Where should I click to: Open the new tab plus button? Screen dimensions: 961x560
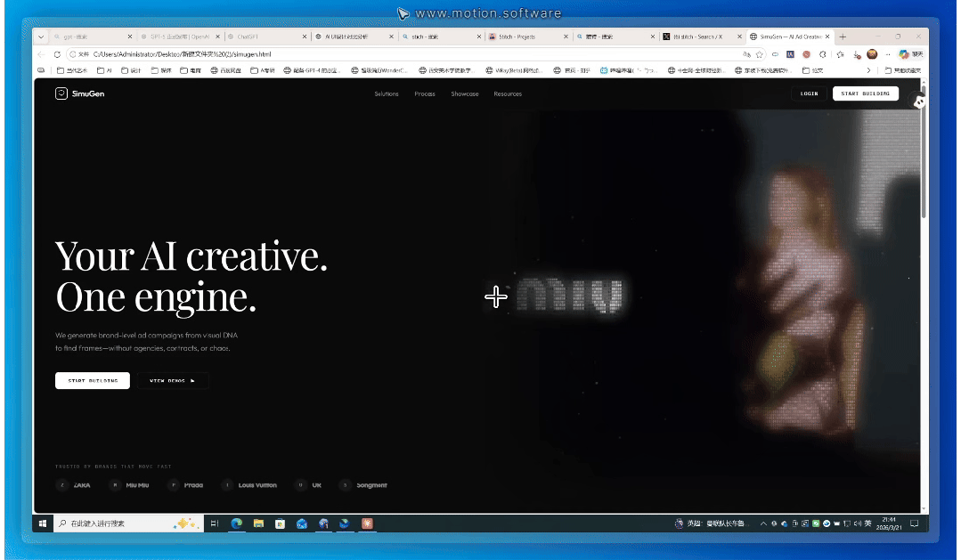843,37
